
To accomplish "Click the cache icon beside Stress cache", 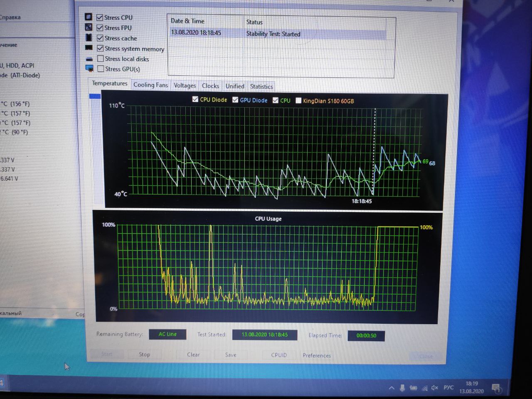I will click(89, 38).
